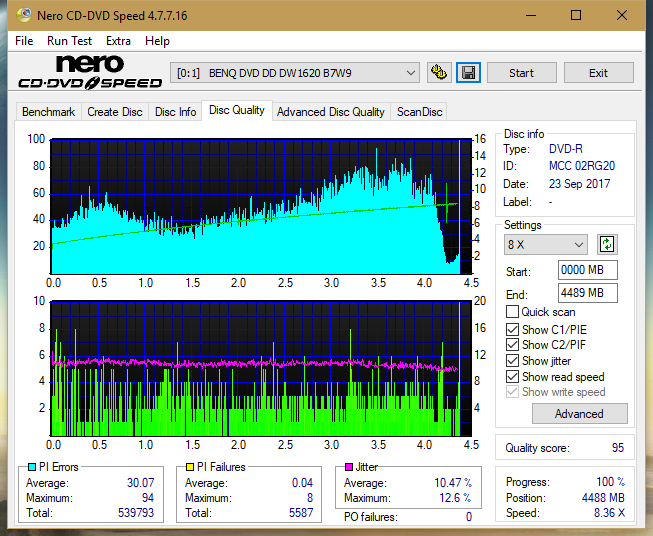Click the PO failures value 0
653x536 pixels.
(x=469, y=517)
